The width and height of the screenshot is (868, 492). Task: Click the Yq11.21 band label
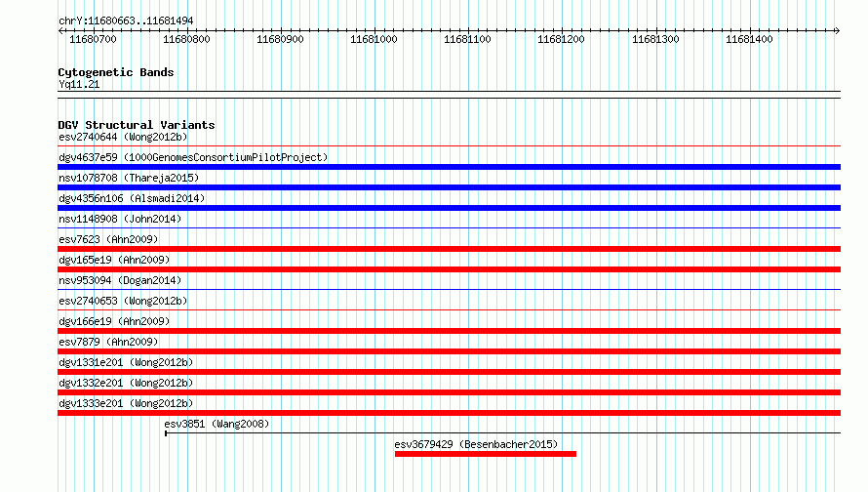pyautogui.click(x=79, y=84)
